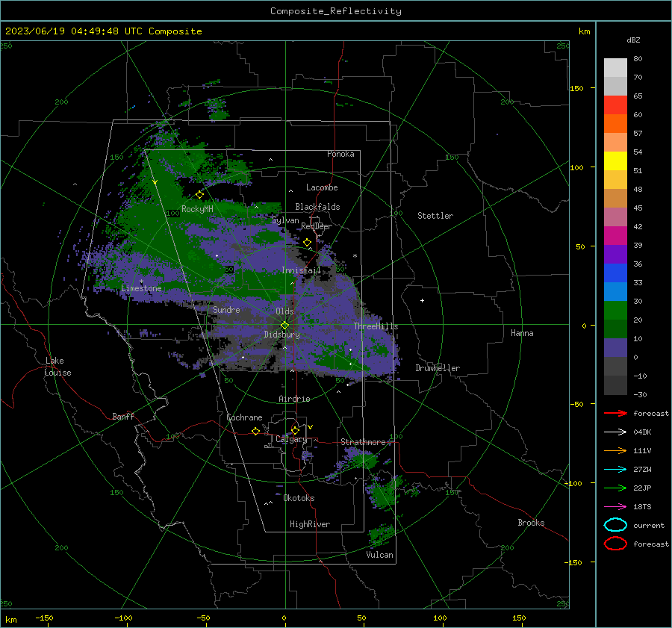Click the Sundre town label
672x628 pixels.
tap(226, 310)
